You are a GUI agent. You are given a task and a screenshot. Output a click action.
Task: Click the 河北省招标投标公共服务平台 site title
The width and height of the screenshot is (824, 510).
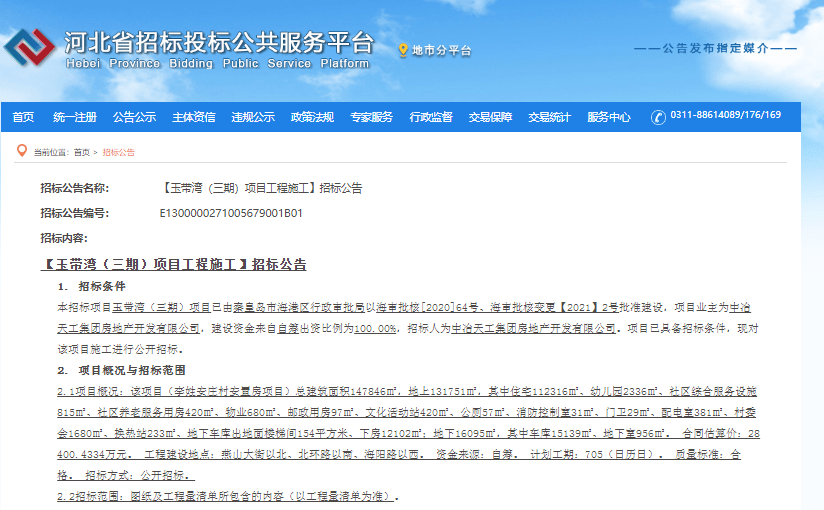218,43
